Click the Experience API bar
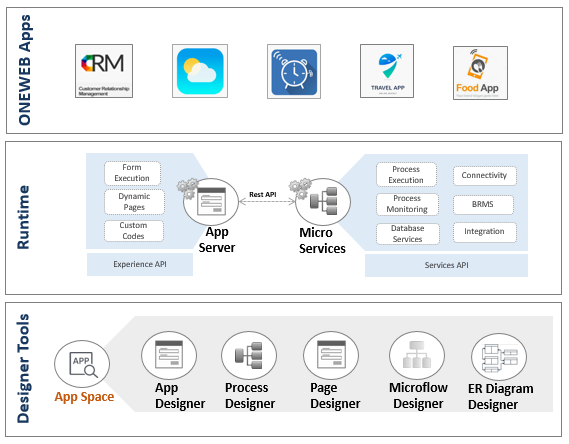Viewport: 569px width, 444px height. tap(140, 264)
